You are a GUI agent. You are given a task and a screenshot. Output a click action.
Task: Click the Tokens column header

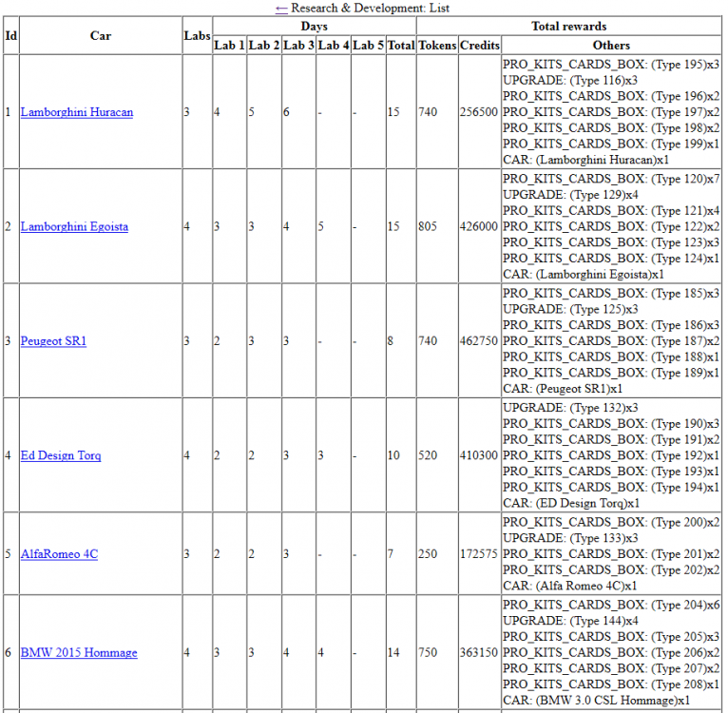(437, 45)
